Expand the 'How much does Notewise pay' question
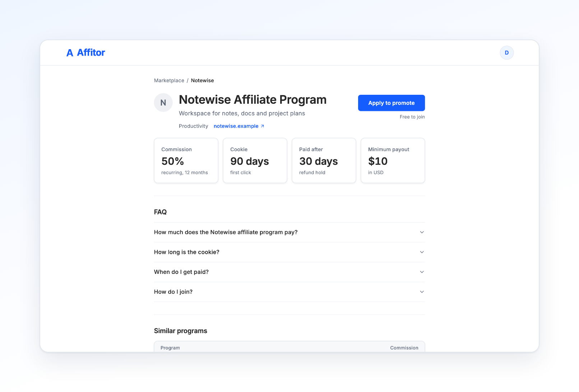Viewport: 579px width, 392px height. 289,232
